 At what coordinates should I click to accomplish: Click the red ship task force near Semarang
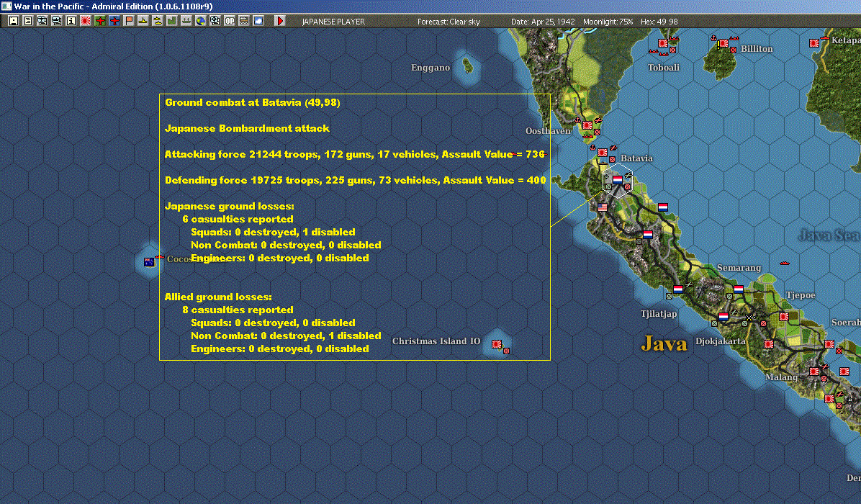784,263
